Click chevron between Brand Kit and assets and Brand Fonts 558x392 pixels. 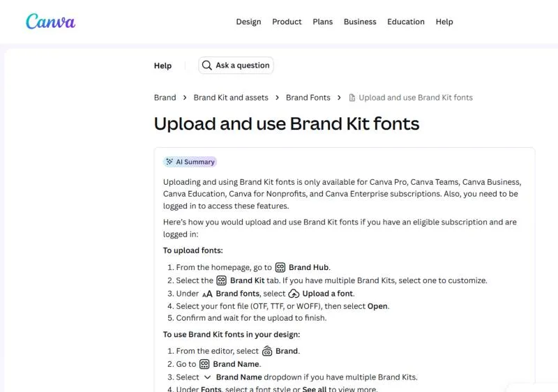pyautogui.click(x=277, y=98)
